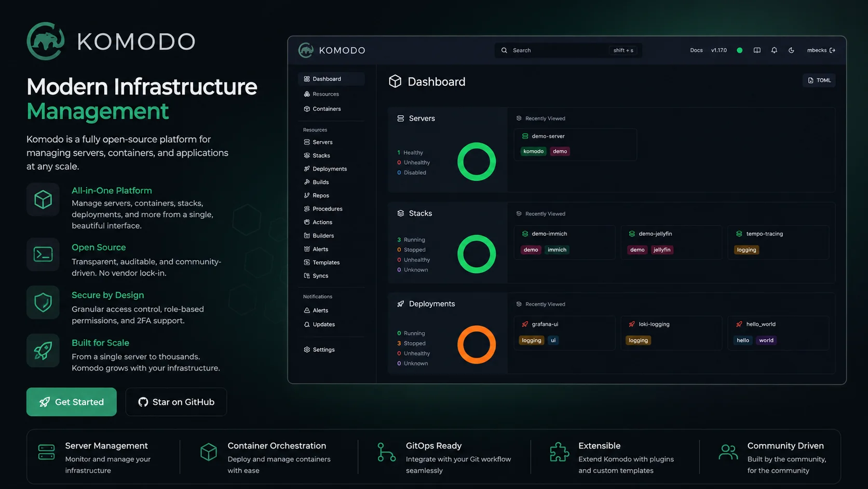Screen dimensions: 868x489
Task: Click the komodo tag on demo-server
Action: (534, 151)
